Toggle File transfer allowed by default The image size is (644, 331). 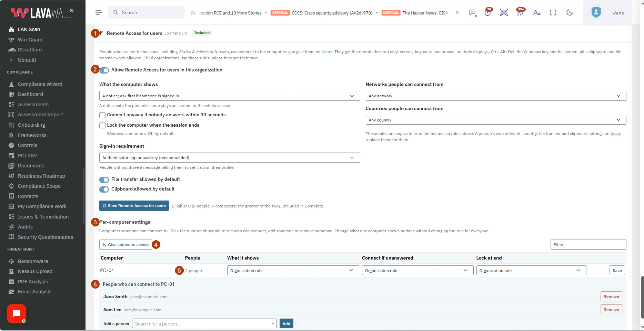click(104, 179)
